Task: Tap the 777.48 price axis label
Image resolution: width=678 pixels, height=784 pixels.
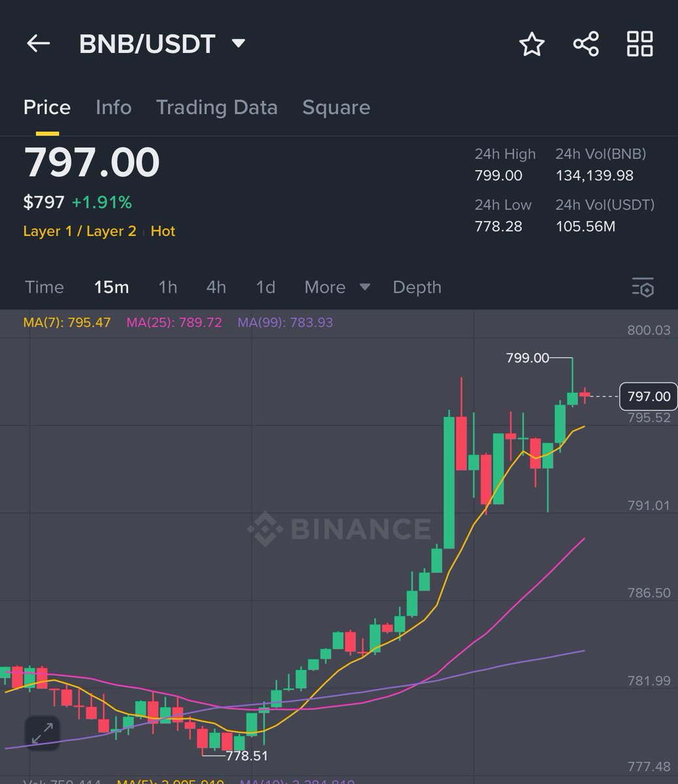Action: [x=649, y=766]
